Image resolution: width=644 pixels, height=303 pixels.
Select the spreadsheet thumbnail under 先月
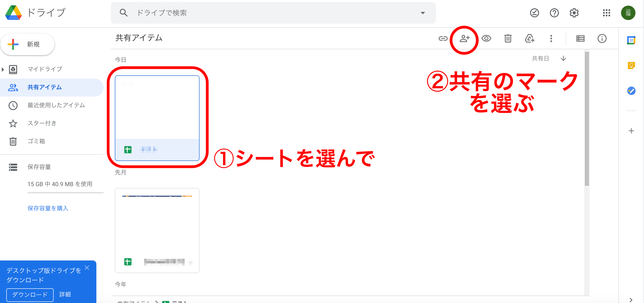[157, 230]
